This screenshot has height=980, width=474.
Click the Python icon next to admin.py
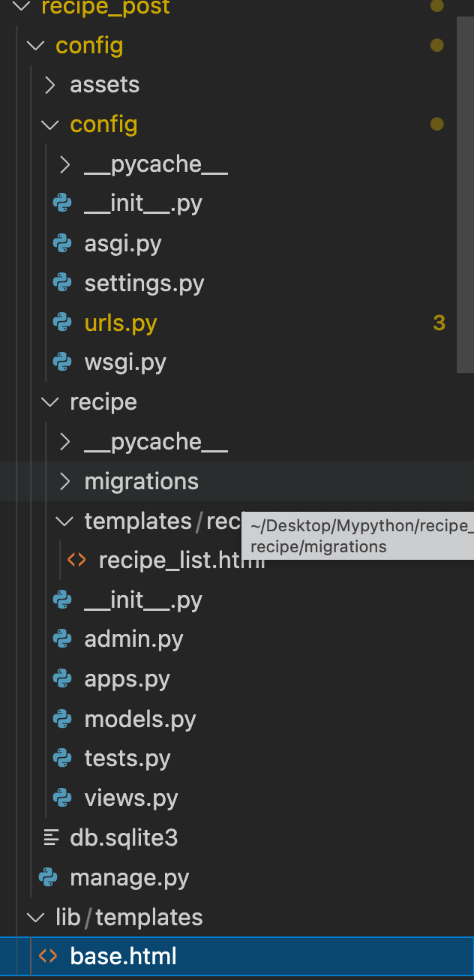tap(62, 639)
